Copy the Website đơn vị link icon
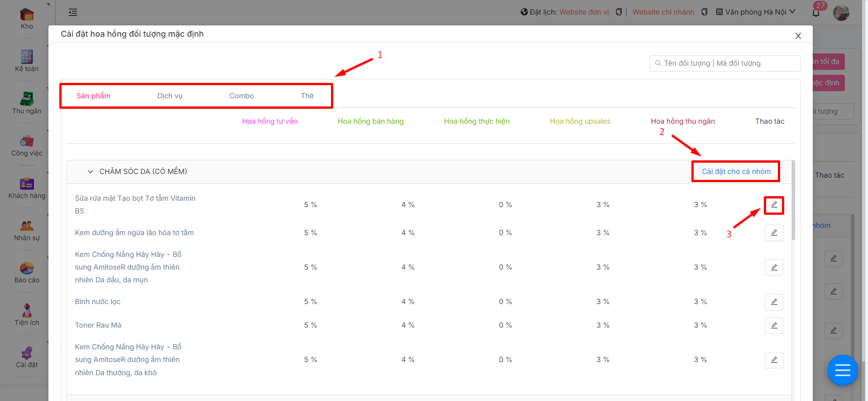Viewport: 868px width, 401px height. tap(619, 12)
